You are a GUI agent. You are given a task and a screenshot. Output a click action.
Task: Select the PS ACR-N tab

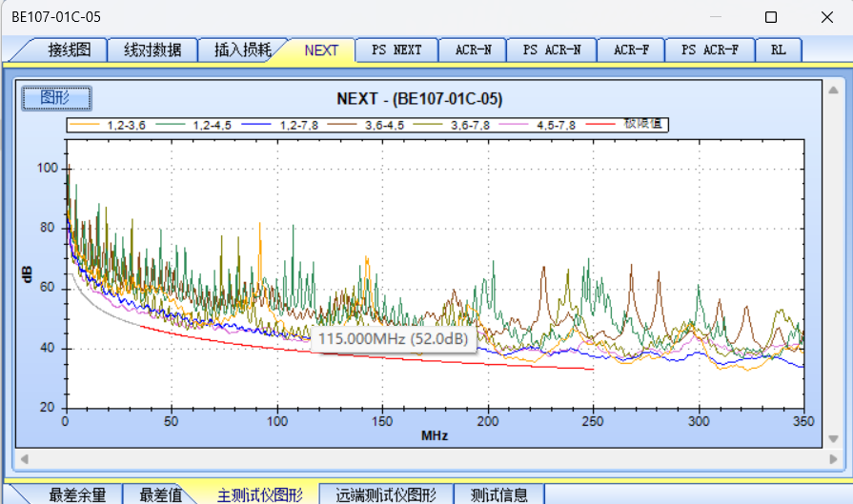pyautogui.click(x=551, y=50)
